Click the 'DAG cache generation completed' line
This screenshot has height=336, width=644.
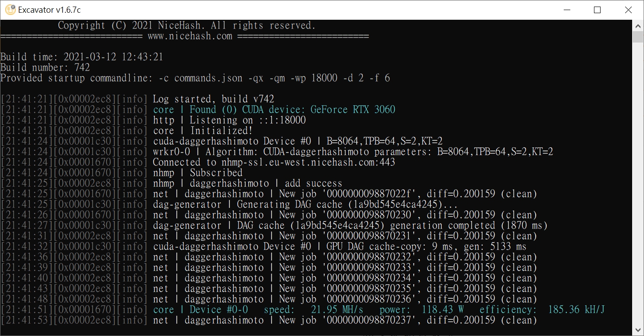(274, 225)
